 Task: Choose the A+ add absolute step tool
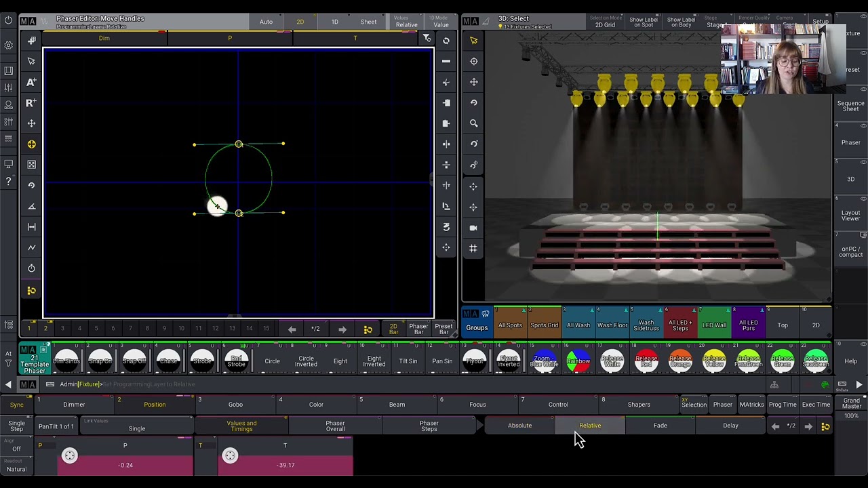pos(31,82)
